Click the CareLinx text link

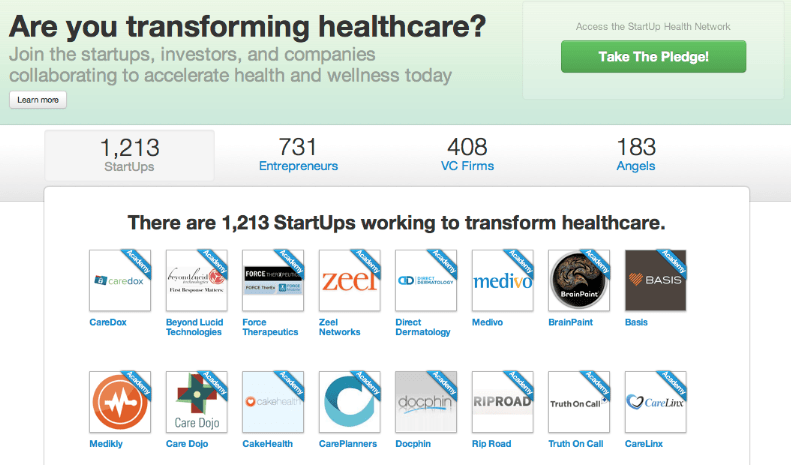coord(644,443)
